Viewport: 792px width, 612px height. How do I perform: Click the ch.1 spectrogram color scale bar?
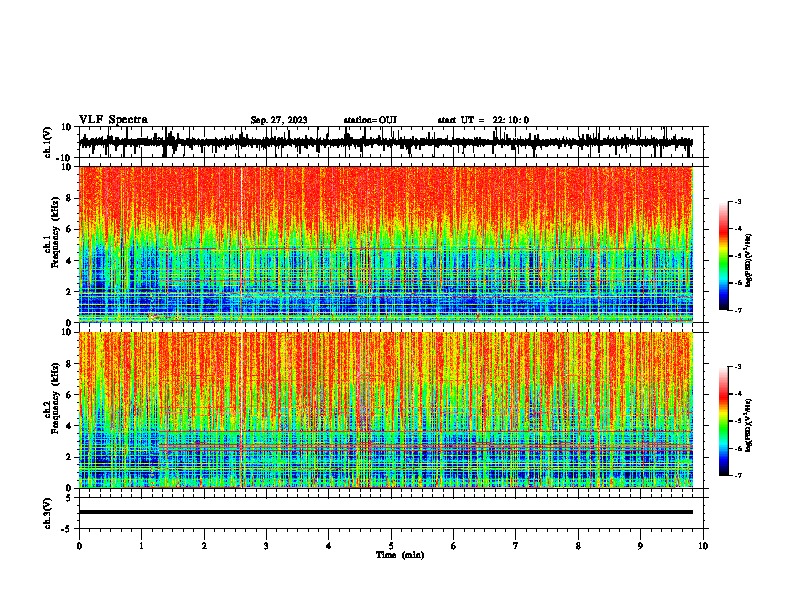tap(724, 256)
